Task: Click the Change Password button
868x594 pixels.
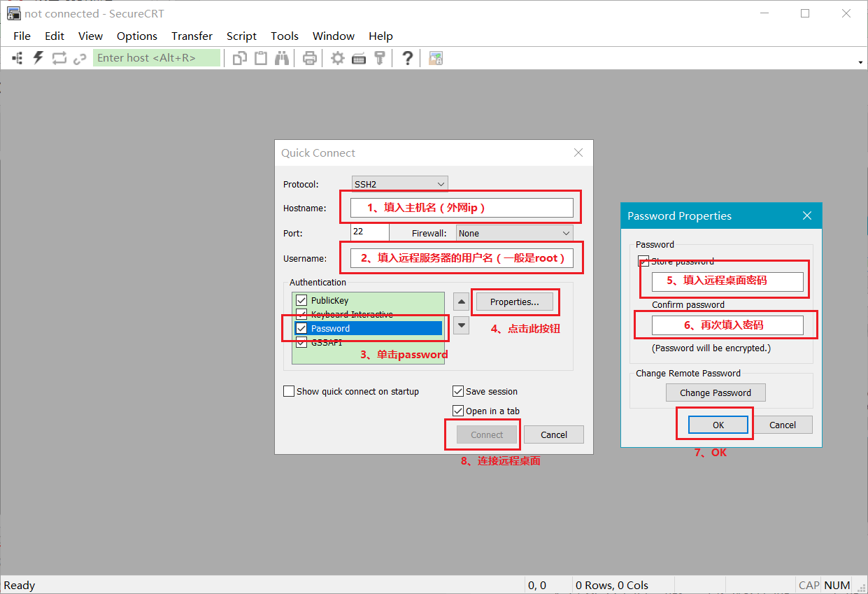Action: [x=716, y=393]
